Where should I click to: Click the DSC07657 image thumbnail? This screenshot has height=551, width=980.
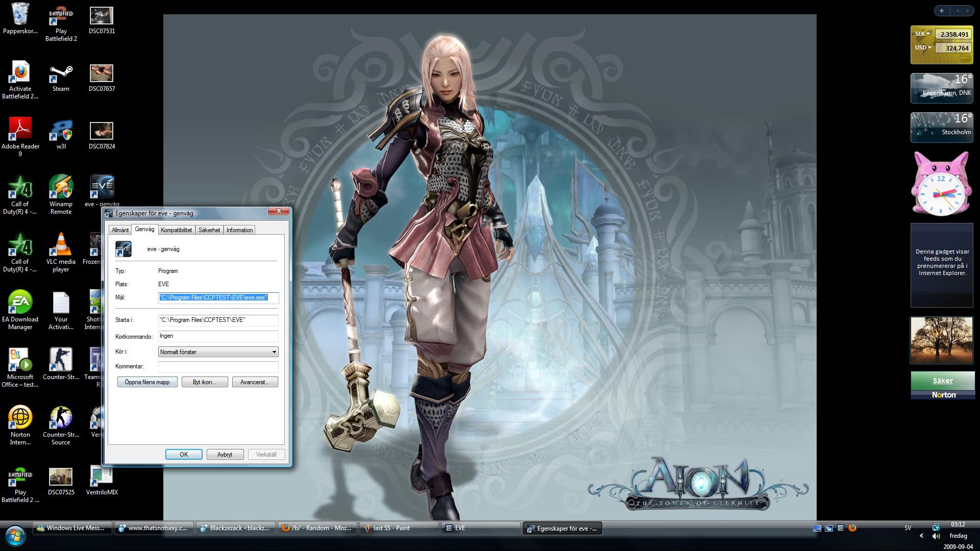pyautogui.click(x=102, y=73)
